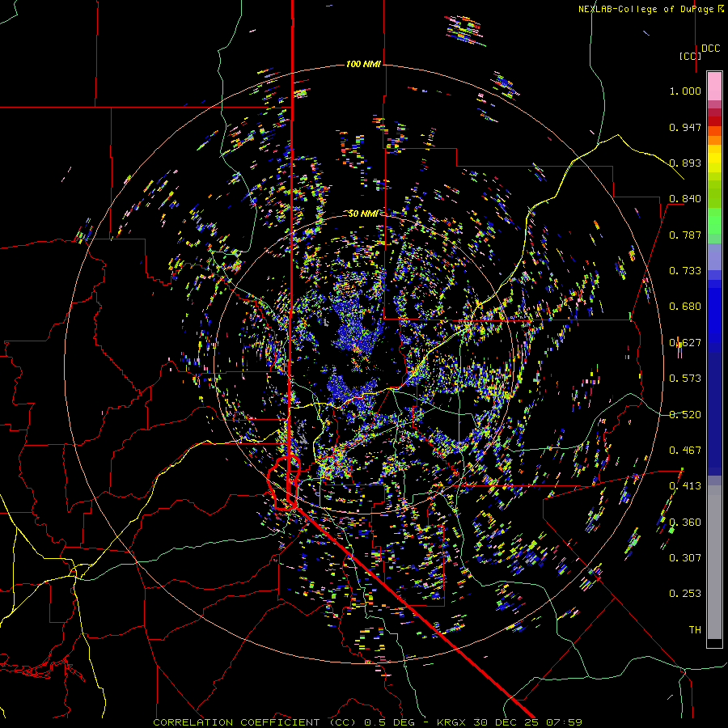Viewport: 728px width, 728px height.
Task: Pick the pink segment of the color bar
Action: [714, 86]
